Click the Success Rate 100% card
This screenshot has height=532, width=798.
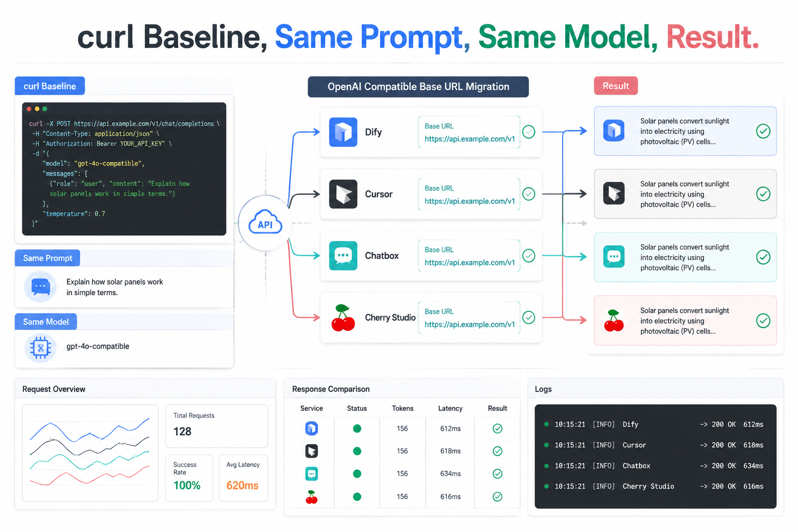point(189,478)
